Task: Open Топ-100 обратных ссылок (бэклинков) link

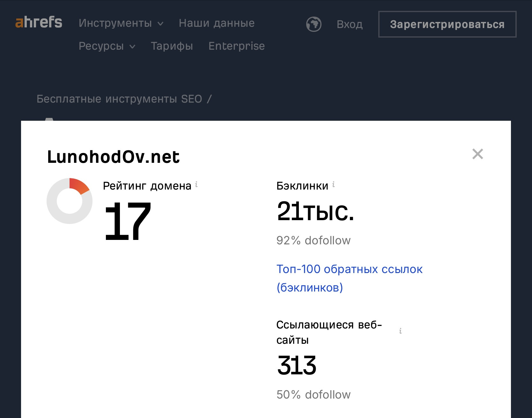Action: pyautogui.click(x=349, y=278)
